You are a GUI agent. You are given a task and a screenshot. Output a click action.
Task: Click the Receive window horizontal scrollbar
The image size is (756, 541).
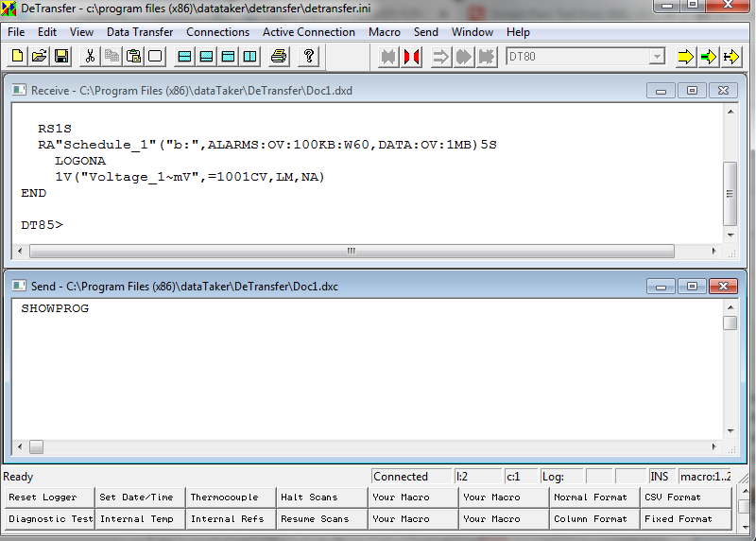tap(351, 252)
